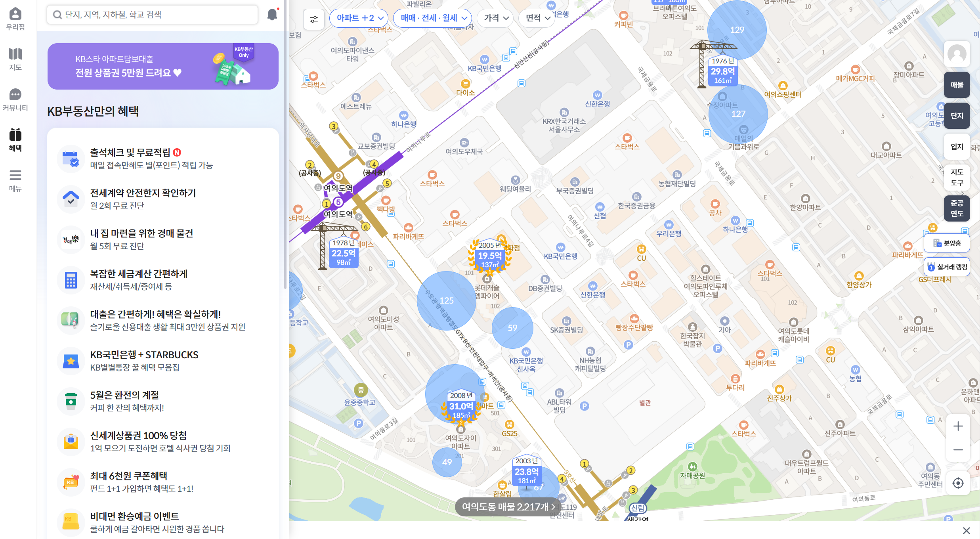Open the notification bell
The height and width of the screenshot is (539, 980).
272,15
